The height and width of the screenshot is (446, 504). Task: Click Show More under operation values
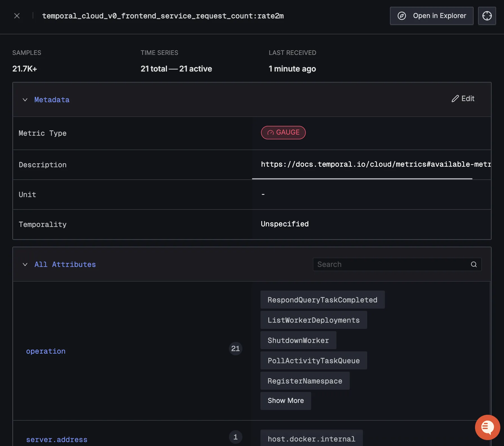point(286,401)
